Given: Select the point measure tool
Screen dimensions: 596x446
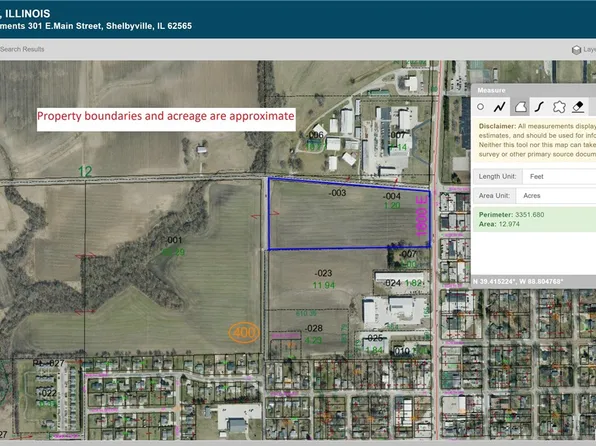Looking at the screenshot, I should pos(480,107).
